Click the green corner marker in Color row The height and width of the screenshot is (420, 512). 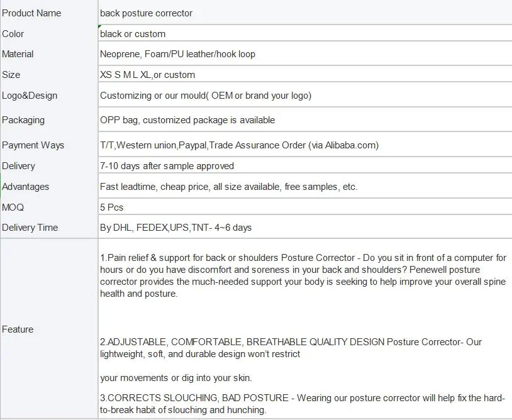pyautogui.click(x=100, y=27)
